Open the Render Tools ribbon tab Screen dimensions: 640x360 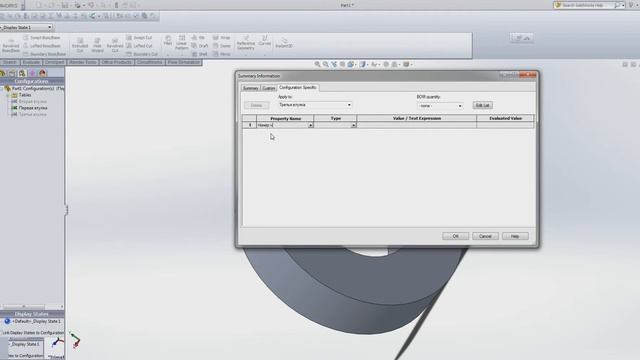click(x=83, y=62)
